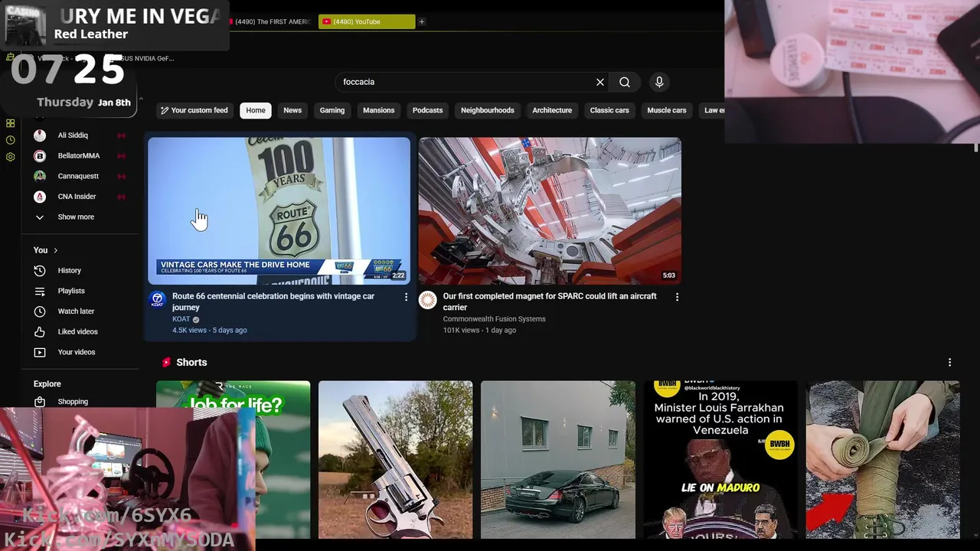This screenshot has height=551, width=980.
Task: Select the Mansions filter chip
Action: [379, 110]
